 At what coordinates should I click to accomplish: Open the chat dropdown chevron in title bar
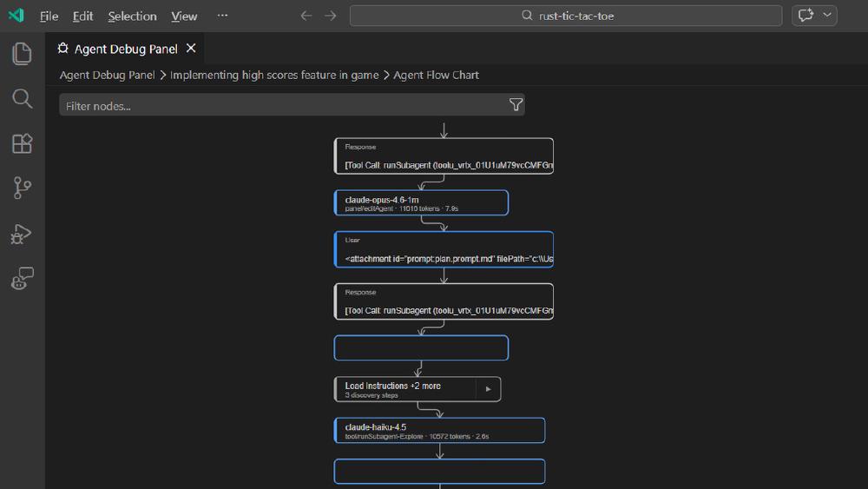coord(827,16)
